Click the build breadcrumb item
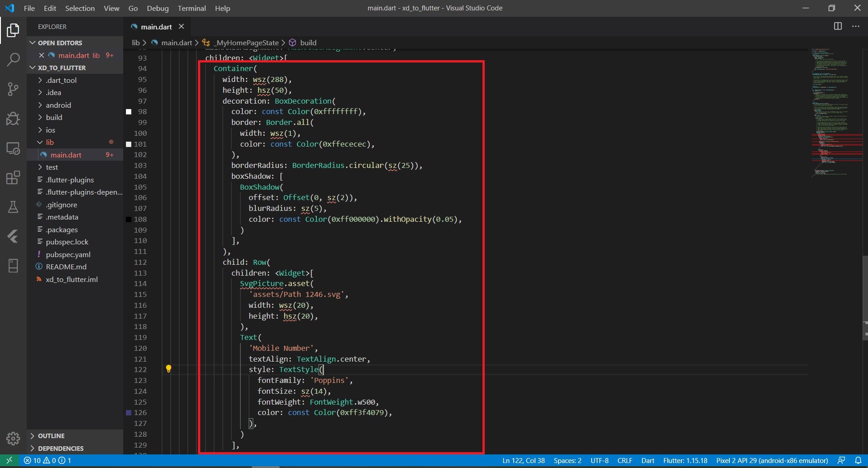Image resolution: width=868 pixels, height=468 pixels. 309,43
